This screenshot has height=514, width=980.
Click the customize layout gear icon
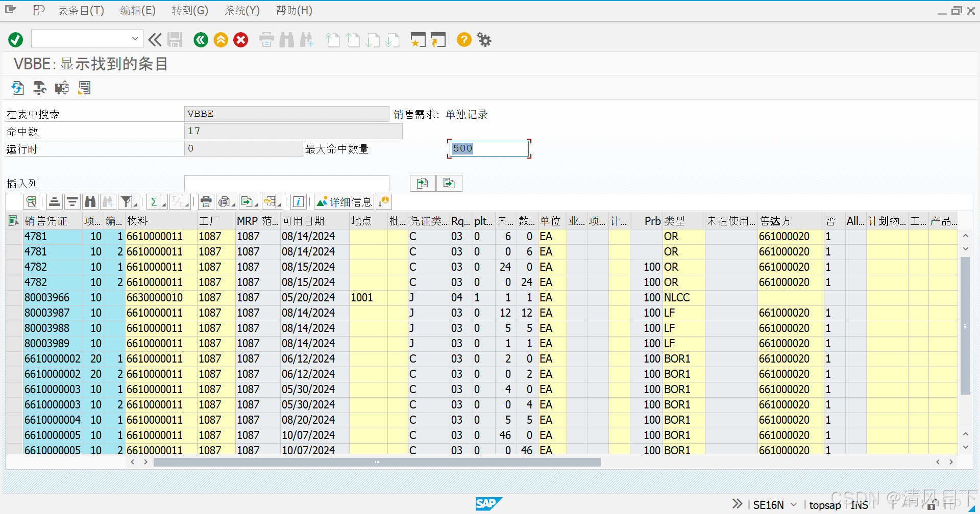(x=483, y=40)
